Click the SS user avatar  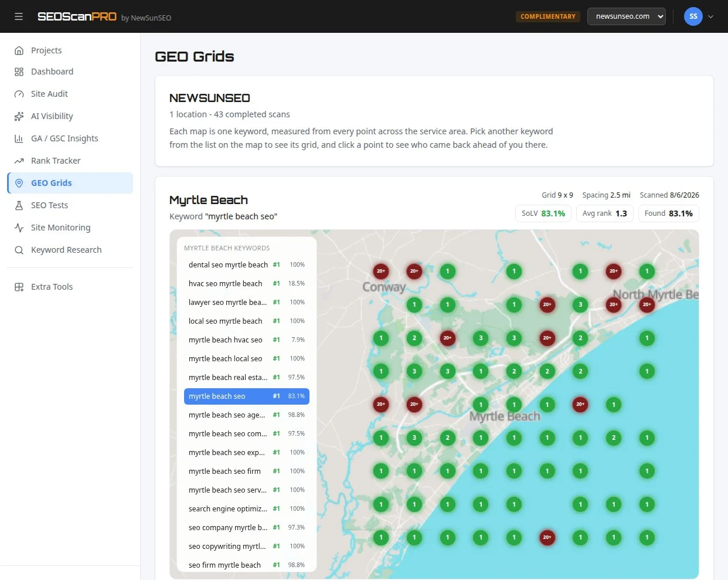coord(693,16)
